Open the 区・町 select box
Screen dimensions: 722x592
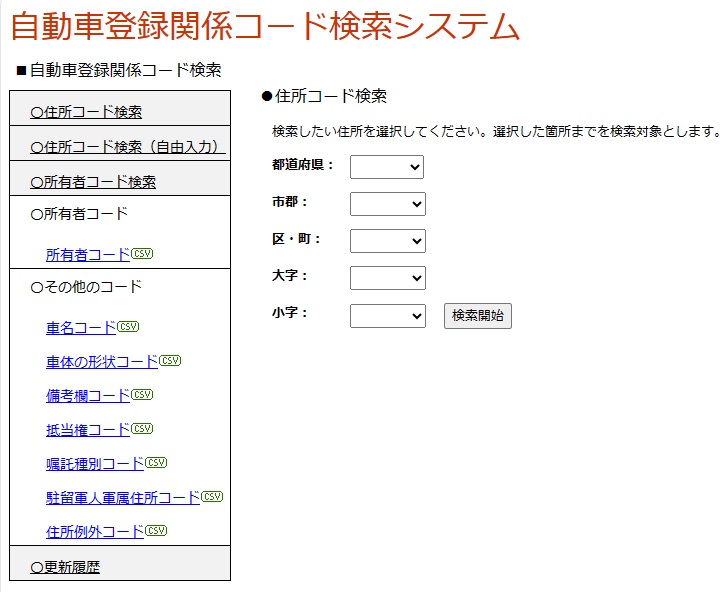tap(387, 241)
